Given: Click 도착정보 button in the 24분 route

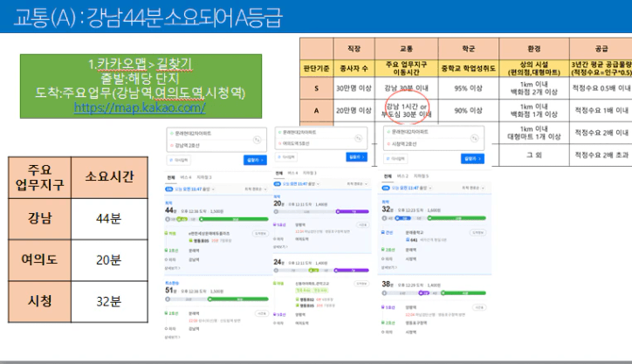Looking at the screenshot, I should pos(361,284).
